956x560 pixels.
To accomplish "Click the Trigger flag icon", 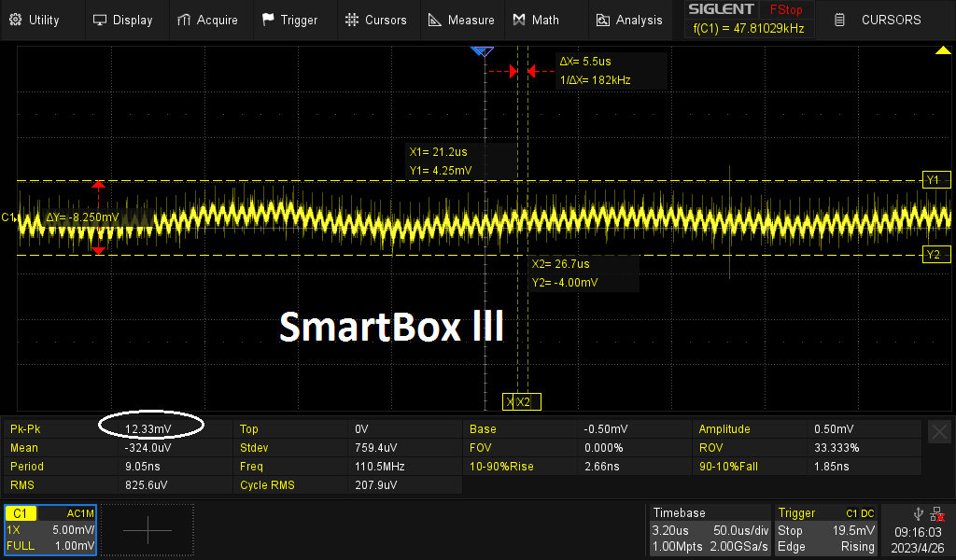I will point(268,20).
